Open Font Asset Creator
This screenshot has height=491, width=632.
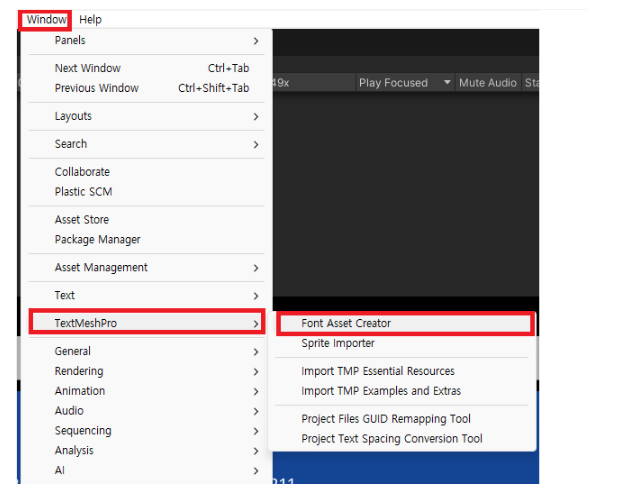click(405, 323)
